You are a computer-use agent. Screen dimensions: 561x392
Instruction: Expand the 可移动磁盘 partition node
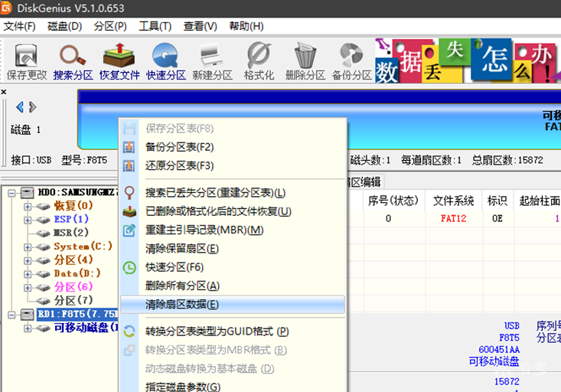tap(28, 328)
